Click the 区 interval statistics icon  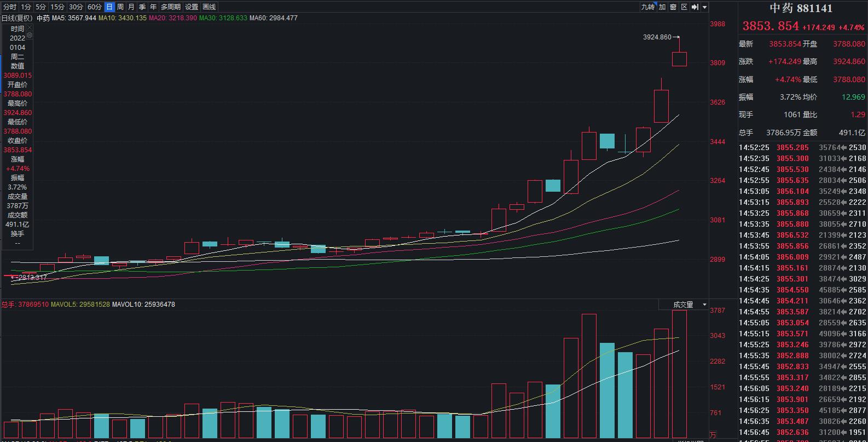pos(684,7)
